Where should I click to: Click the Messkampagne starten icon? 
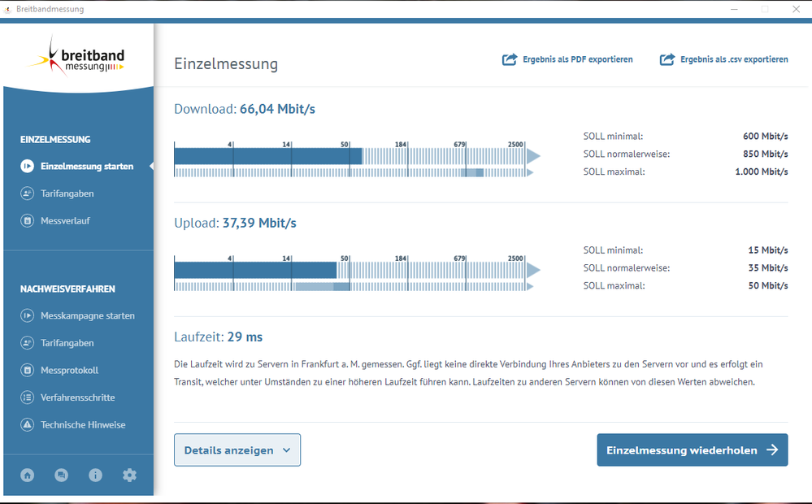[x=27, y=315]
